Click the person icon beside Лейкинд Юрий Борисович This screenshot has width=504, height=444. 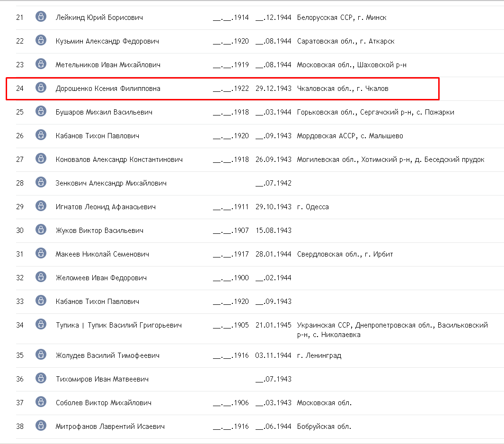pos(41,17)
